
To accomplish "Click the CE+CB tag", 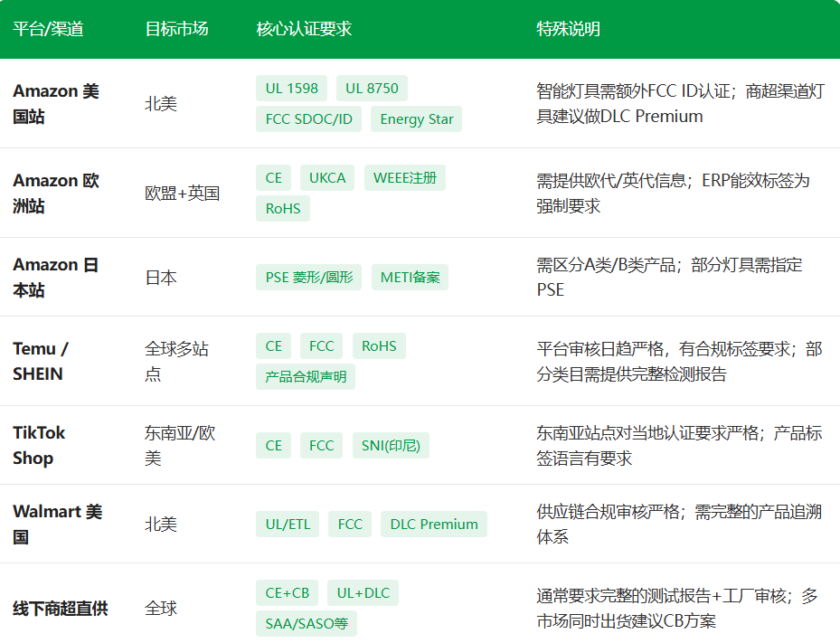I will (288, 593).
